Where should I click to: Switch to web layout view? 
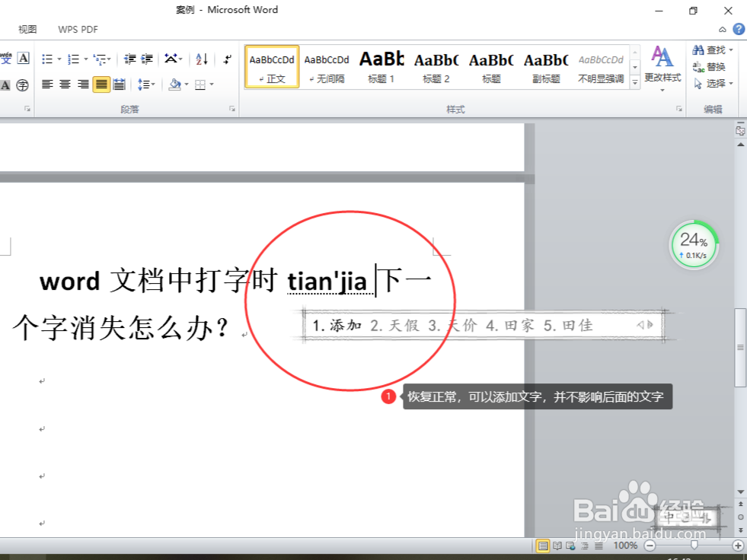click(570, 546)
